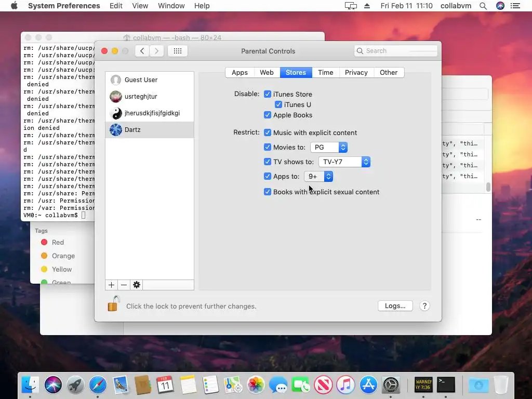Select usrteghjtur in user list
The height and width of the screenshot is (399, 532).
click(x=150, y=96)
